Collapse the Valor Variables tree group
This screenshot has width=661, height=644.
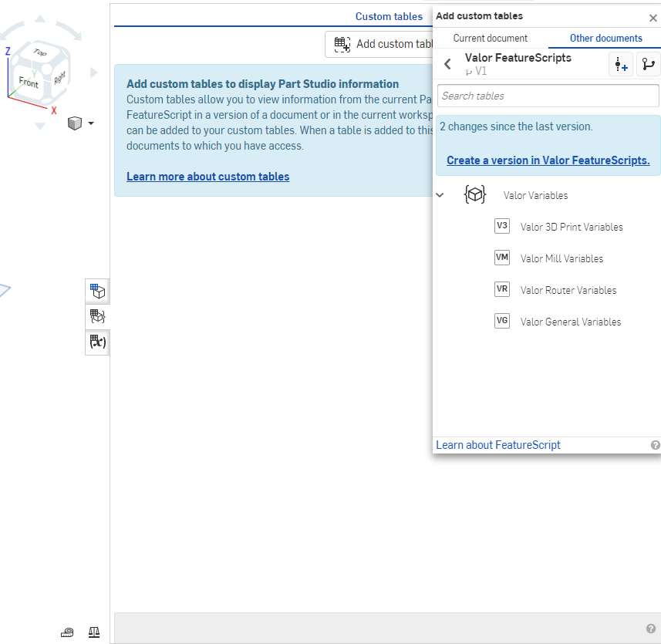440,195
